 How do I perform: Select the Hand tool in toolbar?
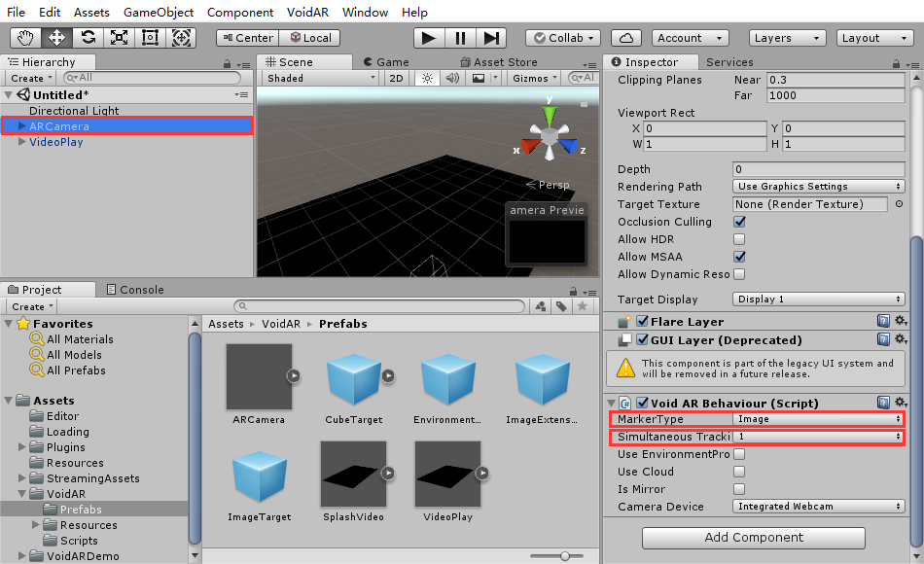pos(26,38)
